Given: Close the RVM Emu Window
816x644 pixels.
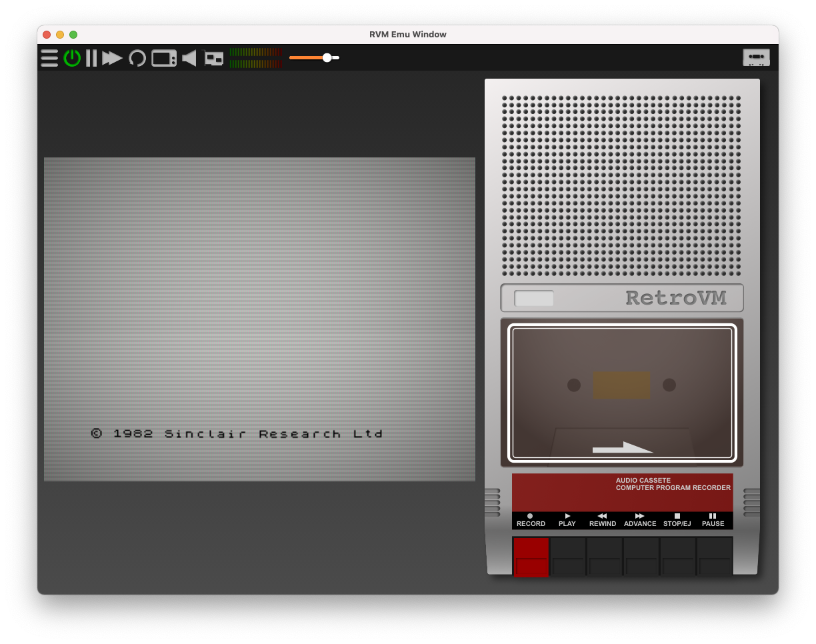Looking at the screenshot, I should [47, 35].
